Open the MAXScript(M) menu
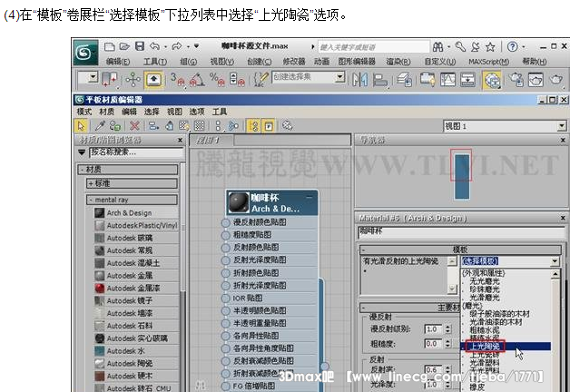Screen dimensions: 570x392 point(488,62)
